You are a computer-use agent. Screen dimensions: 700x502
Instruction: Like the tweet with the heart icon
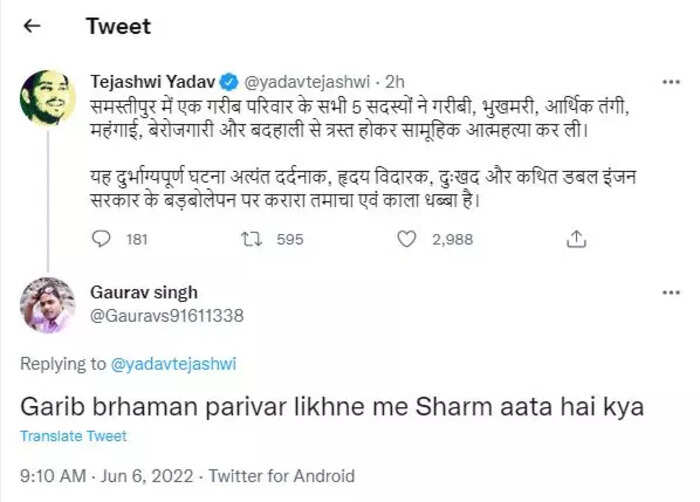point(406,239)
